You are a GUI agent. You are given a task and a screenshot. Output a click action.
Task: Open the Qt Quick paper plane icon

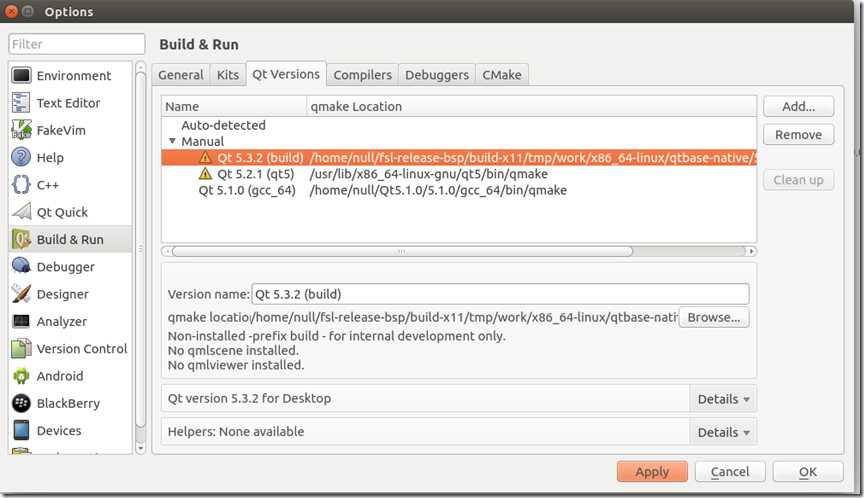pos(21,212)
